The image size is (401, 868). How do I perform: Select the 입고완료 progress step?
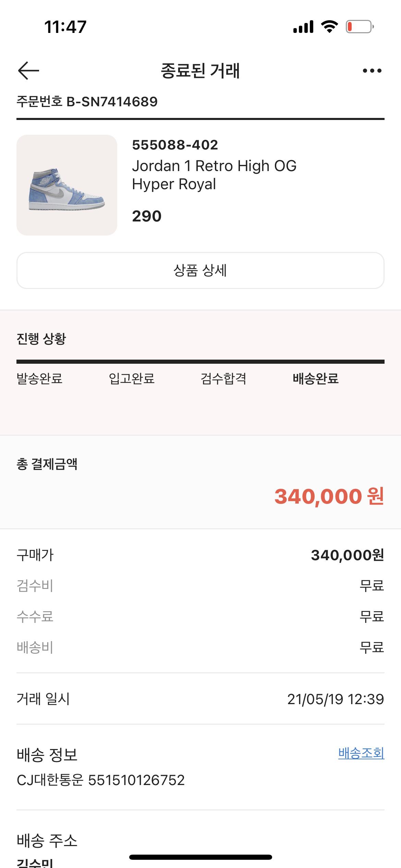132,379
